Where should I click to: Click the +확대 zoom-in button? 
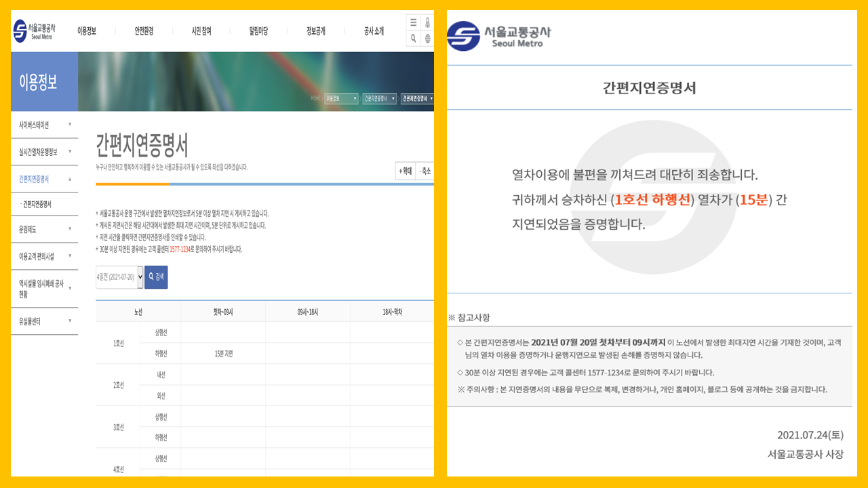point(405,171)
